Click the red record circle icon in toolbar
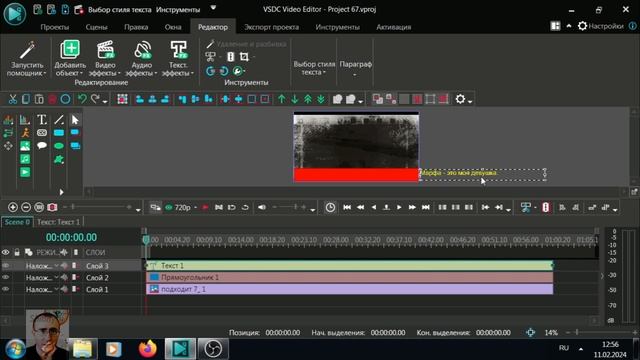The width and height of the screenshot is (640, 360). point(52,99)
